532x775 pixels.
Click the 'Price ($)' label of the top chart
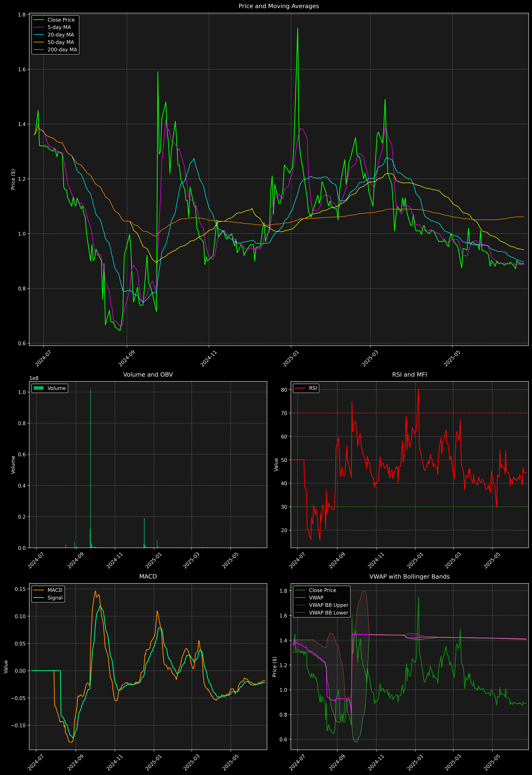pos(13,179)
